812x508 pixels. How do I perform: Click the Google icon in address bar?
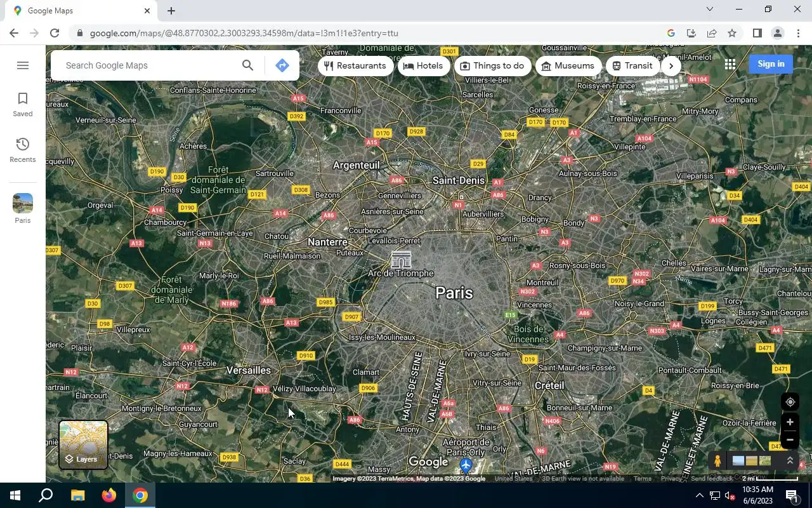[x=671, y=33]
